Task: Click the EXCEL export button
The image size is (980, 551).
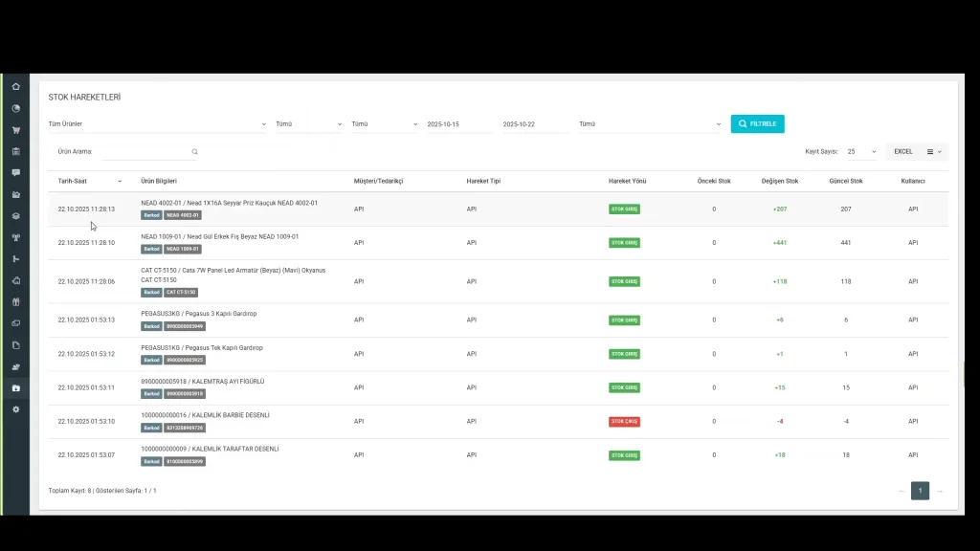Action: click(903, 152)
